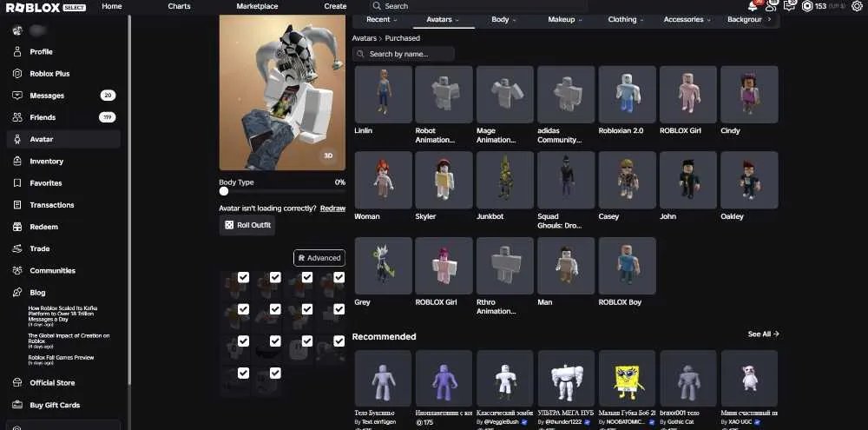Uncheck first checkbox in first item row
Viewport: 868px width, 430px height.
click(x=244, y=277)
